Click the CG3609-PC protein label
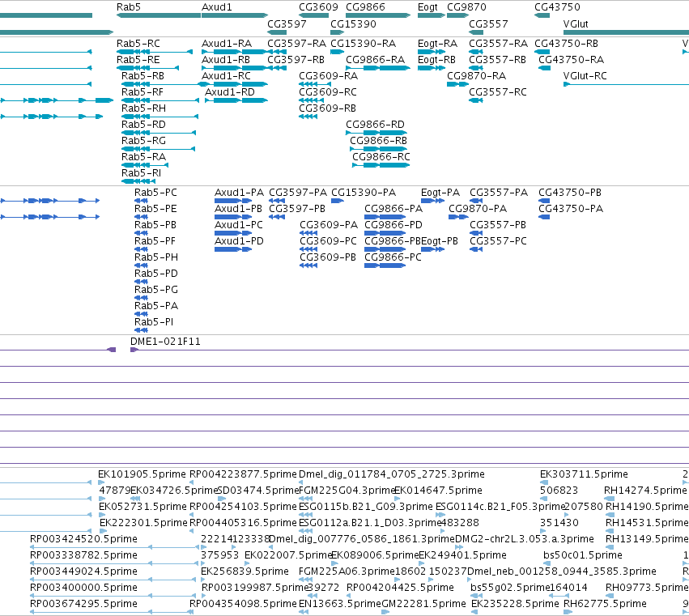The image size is (689, 616). 328,241
